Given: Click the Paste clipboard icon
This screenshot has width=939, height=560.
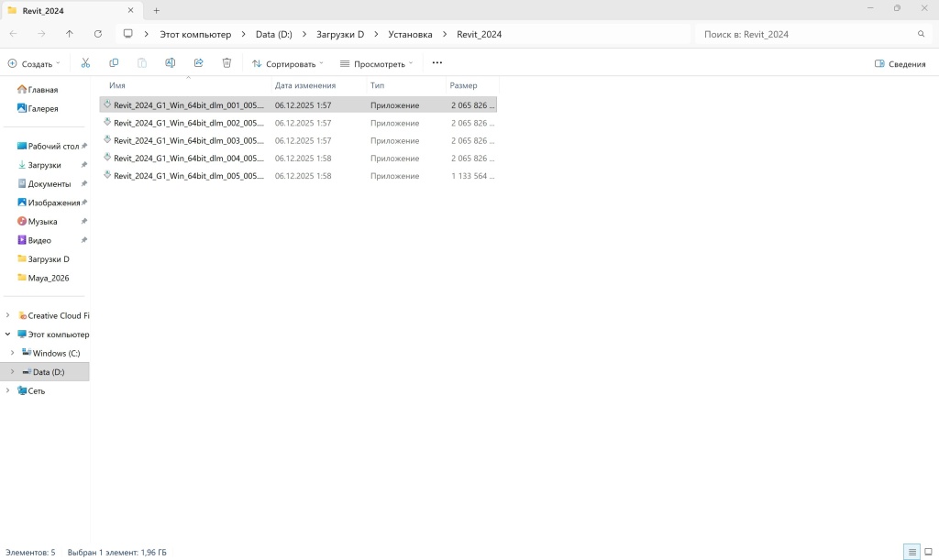Looking at the screenshot, I should 142,63.
